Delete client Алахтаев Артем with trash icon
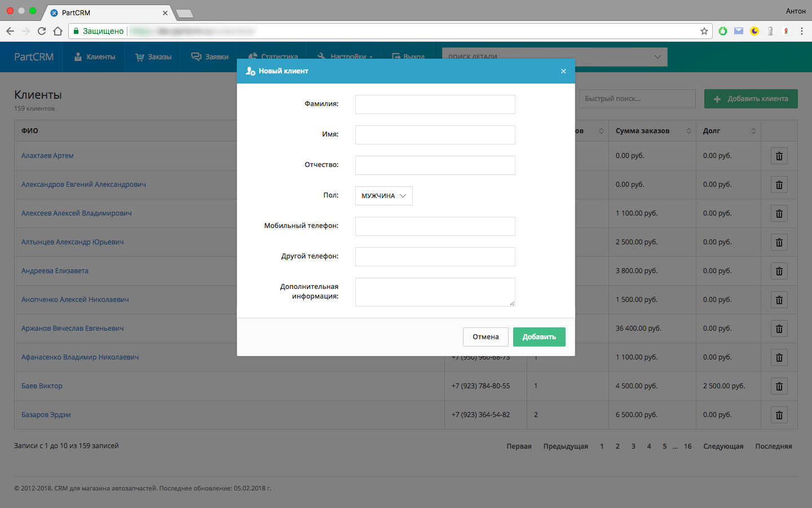The image size is (812, 508). point(779,156)
